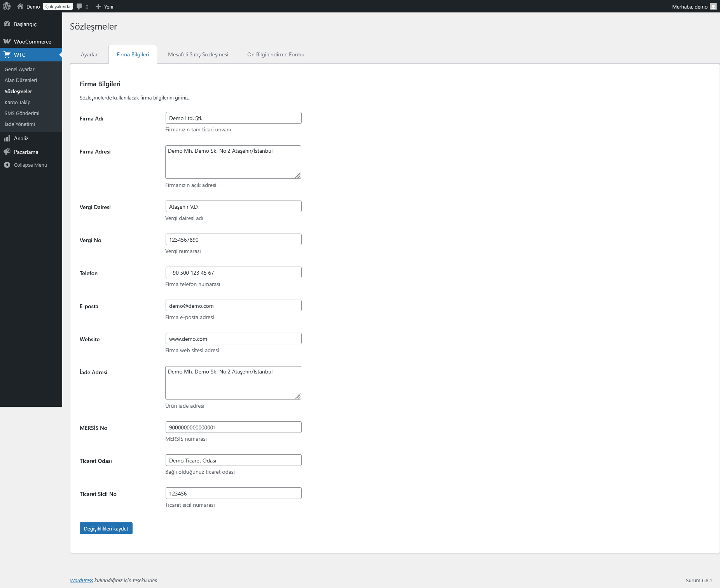Click the WTC cart icon
This screenshot has width=720, height=588.
tap(7, 54)
